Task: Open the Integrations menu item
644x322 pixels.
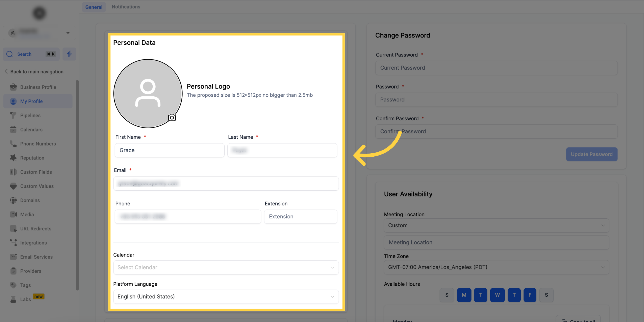Action: [x=38, y=242]
